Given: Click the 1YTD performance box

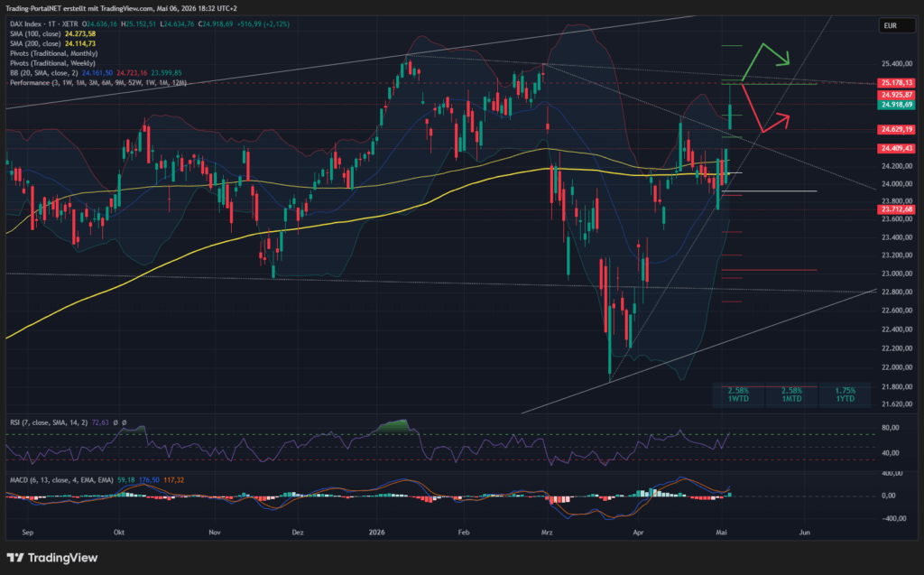Looking at the screenshot, I should click(x=845, y=395).
